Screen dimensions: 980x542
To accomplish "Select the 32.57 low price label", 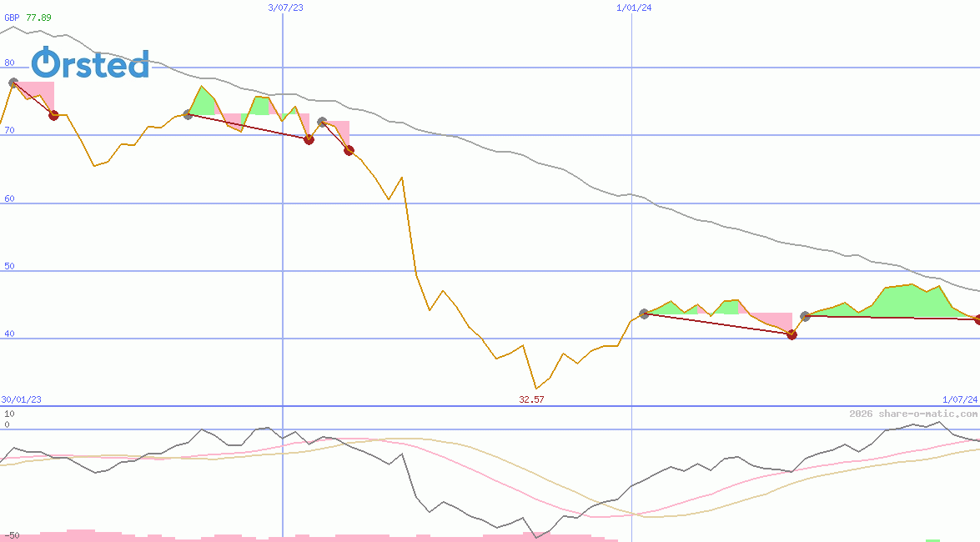I will point(531,399).
